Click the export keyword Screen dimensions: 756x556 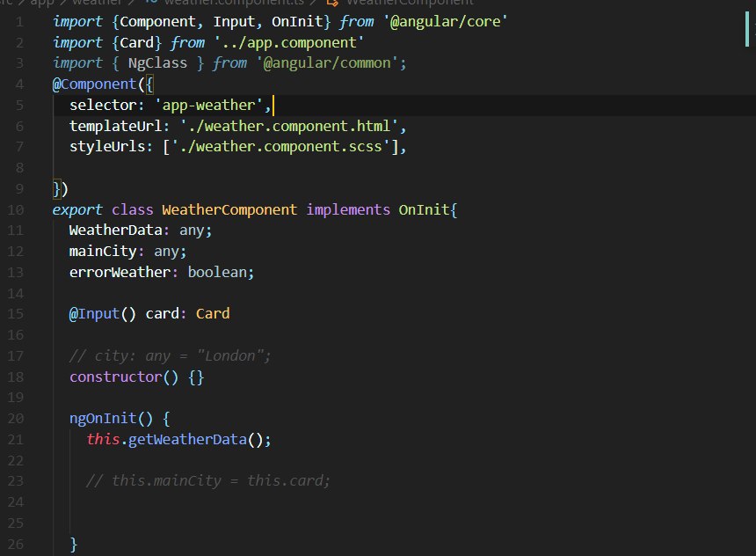point(77,210)
